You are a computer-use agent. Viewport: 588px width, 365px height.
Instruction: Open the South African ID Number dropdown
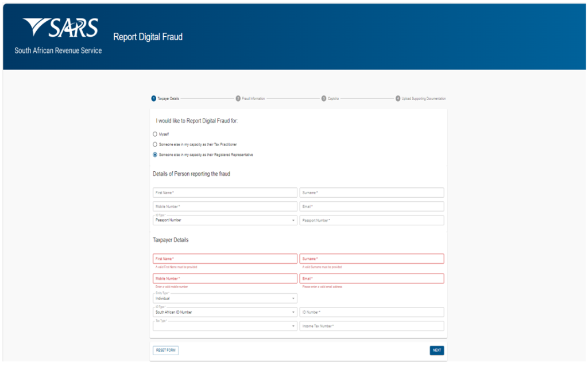225,312
